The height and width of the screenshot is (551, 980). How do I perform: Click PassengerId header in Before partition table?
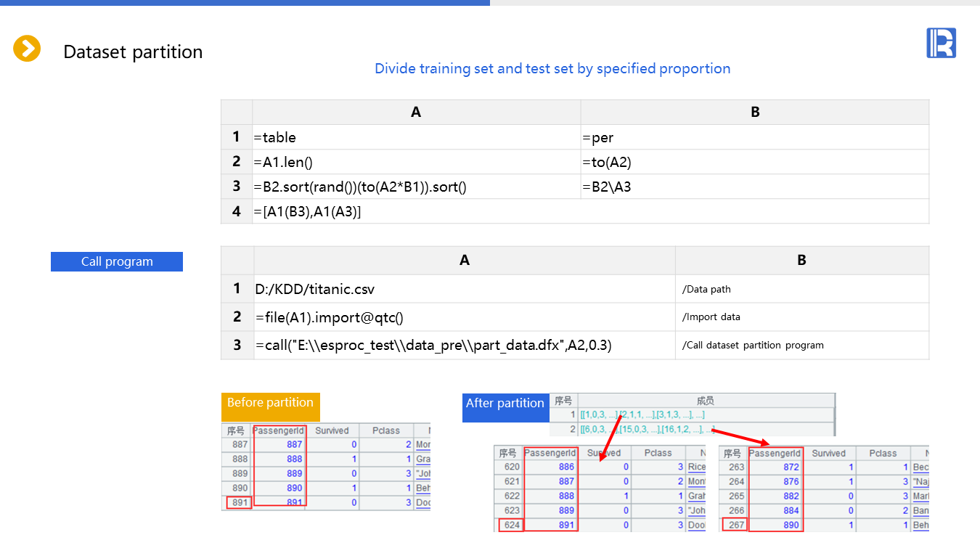coord(279,430)
